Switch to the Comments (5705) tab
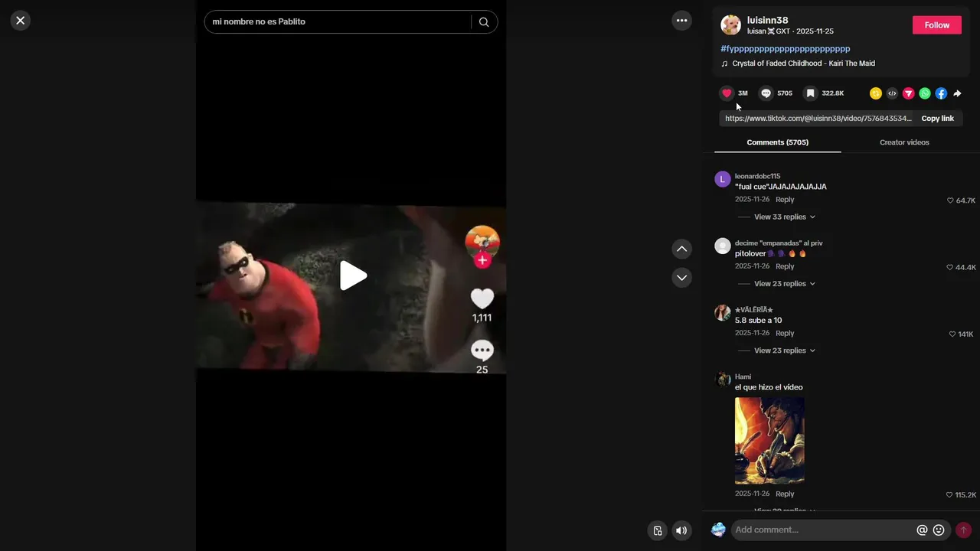This screenshot has width=980, height=551. [778, 142]
